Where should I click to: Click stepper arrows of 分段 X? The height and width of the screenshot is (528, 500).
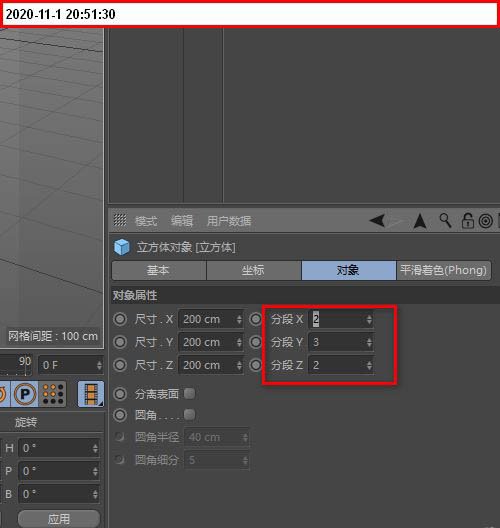pyautogui.click(x=369, y=319)
